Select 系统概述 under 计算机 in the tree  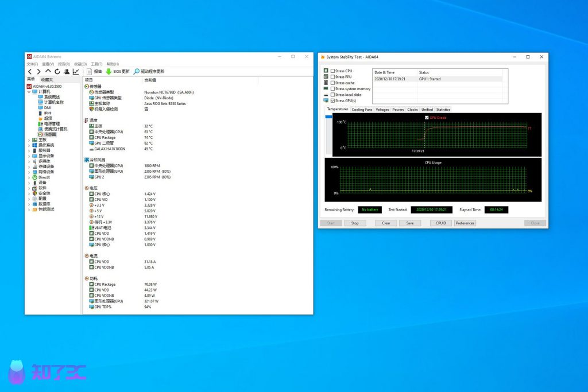pos(49,97)
